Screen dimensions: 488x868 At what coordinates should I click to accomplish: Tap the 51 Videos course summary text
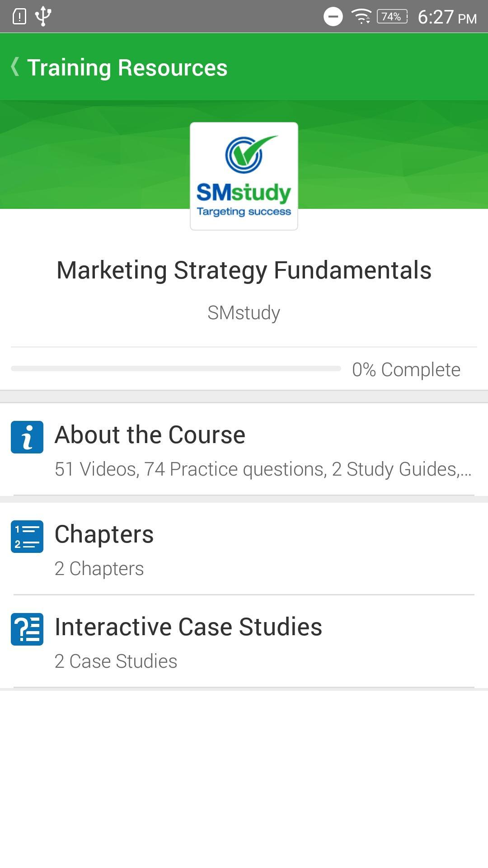click(x=263, y=469)
